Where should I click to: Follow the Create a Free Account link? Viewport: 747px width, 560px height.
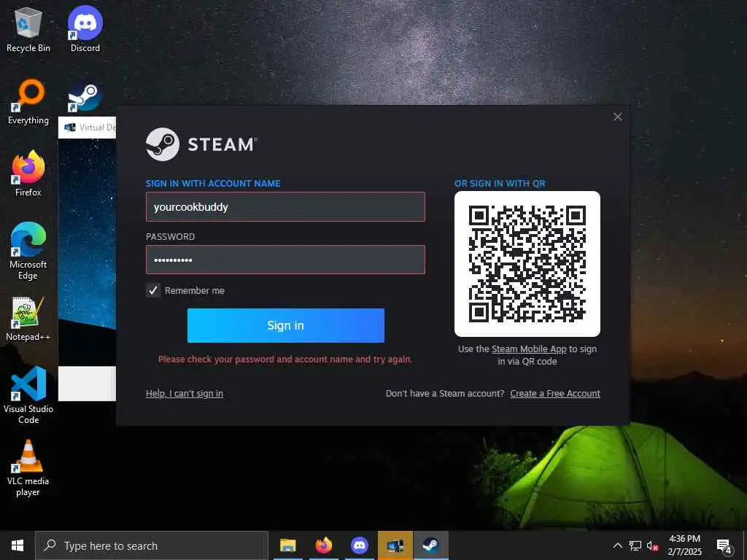click(555, 393)
